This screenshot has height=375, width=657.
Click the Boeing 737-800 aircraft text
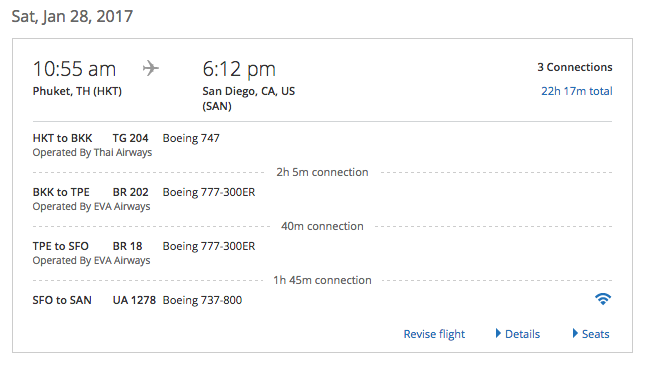202,300
